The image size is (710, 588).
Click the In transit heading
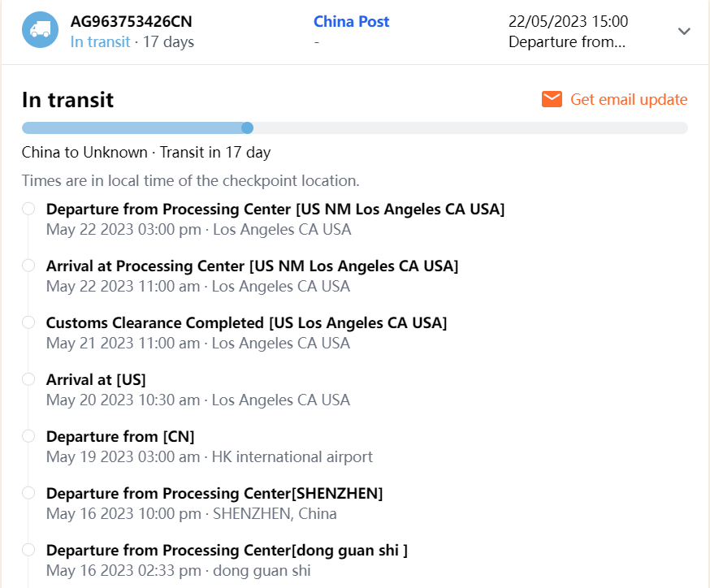(67, 100)
